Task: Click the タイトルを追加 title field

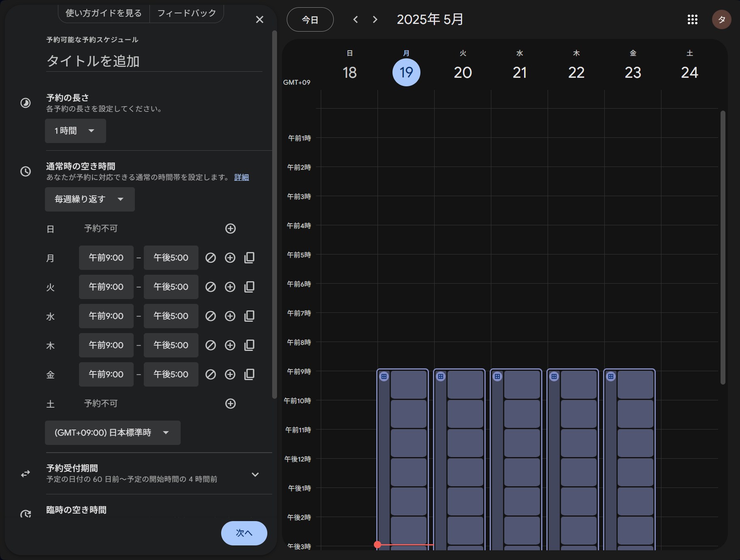Action: point(154,61)
